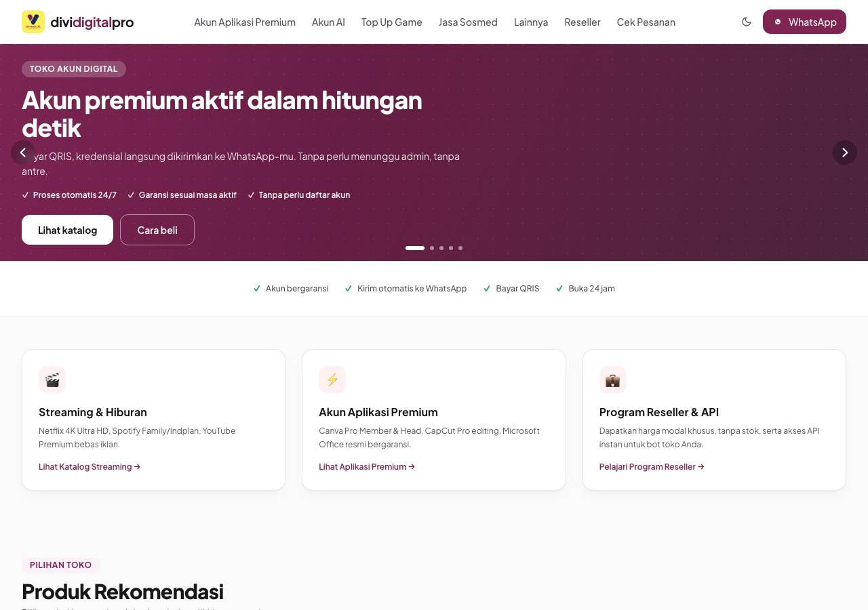Jump to fourth carousel slide dot
Viewport: 868px width, 610px height.
[x=451, y=248]
